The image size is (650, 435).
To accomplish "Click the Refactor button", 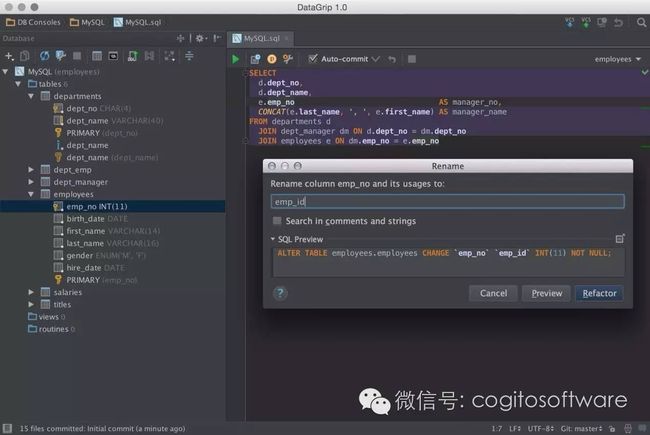I will pyautogui.click(x=599, y=293).
